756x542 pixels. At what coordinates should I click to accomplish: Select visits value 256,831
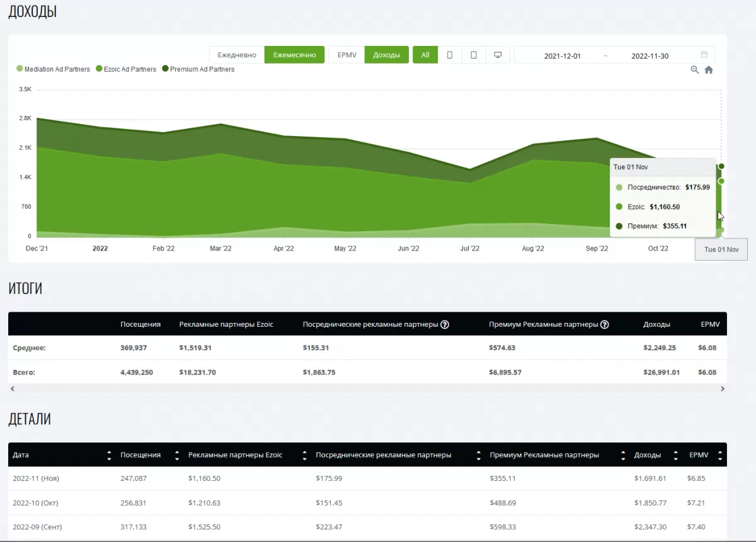coord(134,503)
